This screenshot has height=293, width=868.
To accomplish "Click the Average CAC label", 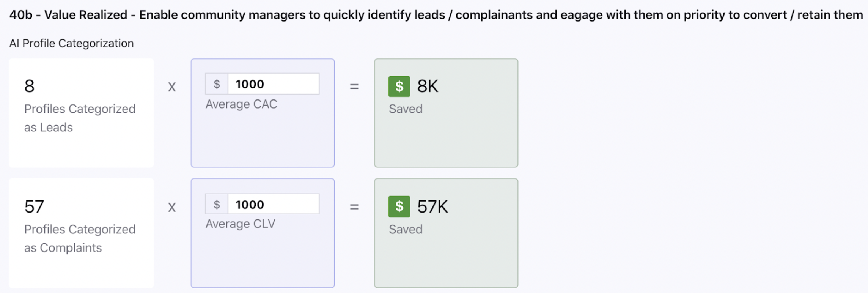I will 241,104.
